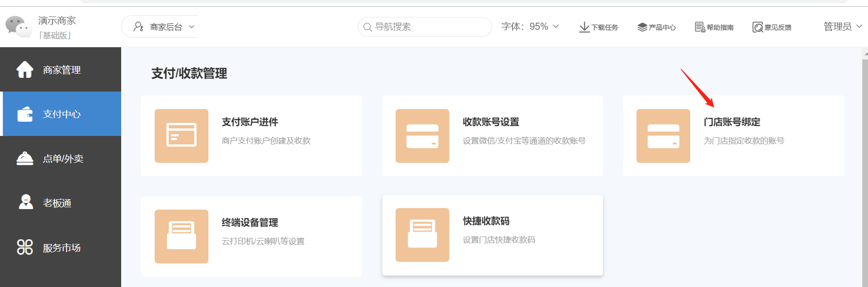Image resolution: width=868 pixels, height=287 pixels.
Task: Expand the 商家后台 dropdown
Action: click(164, 27)
